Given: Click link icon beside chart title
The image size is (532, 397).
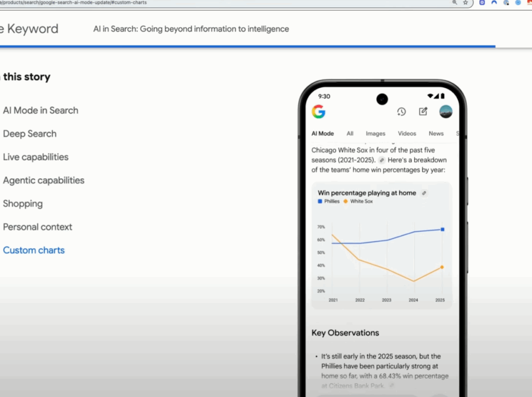Looking at the screenshot, I should (x=424, y=193).
